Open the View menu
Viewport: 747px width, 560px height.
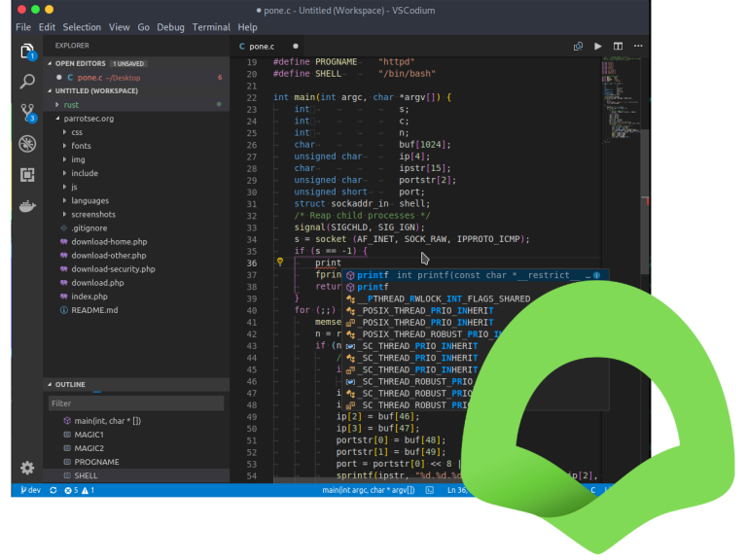[x=119, y=27]
